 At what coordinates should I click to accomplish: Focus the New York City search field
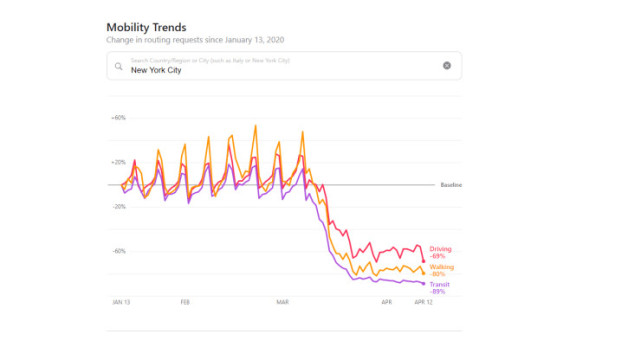click(x=284, y=66)
